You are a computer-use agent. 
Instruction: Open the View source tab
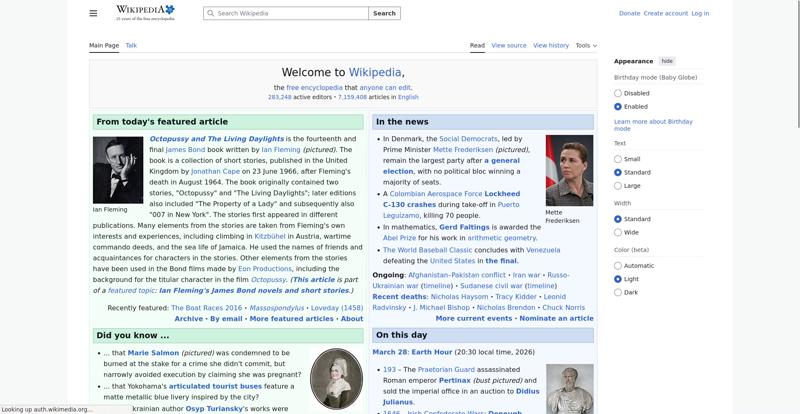pyautogui.click(x=509, y=45)
